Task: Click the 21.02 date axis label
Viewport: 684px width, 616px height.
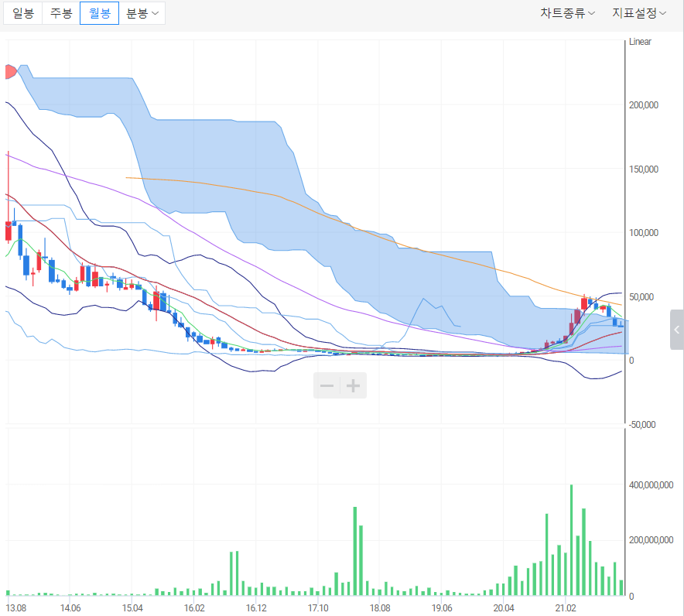Action: (566, 608)
